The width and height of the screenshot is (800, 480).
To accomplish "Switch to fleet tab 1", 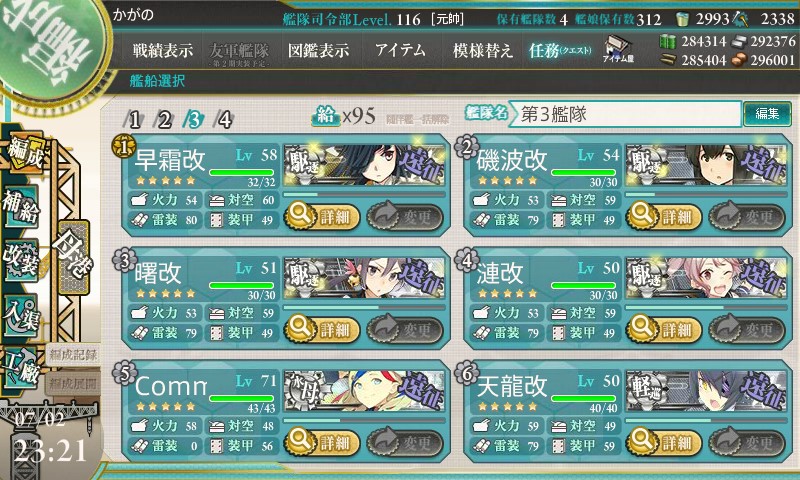I will (133, 120).
